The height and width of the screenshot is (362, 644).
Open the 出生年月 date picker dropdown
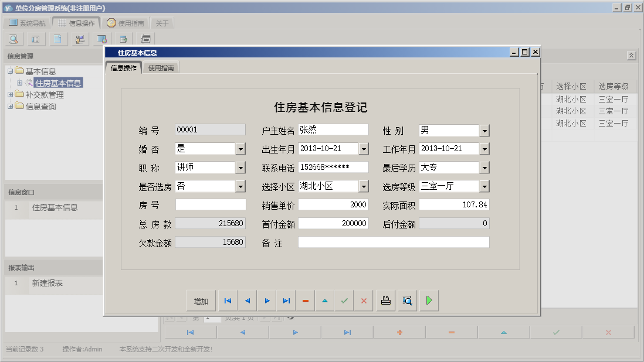pos(364,149)
